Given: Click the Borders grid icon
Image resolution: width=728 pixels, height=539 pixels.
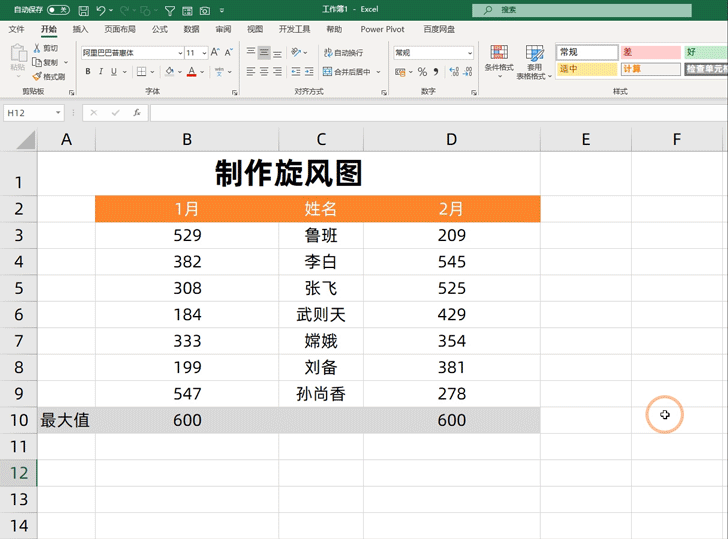Looking at the screenshot, I should (x=142, y=71).
